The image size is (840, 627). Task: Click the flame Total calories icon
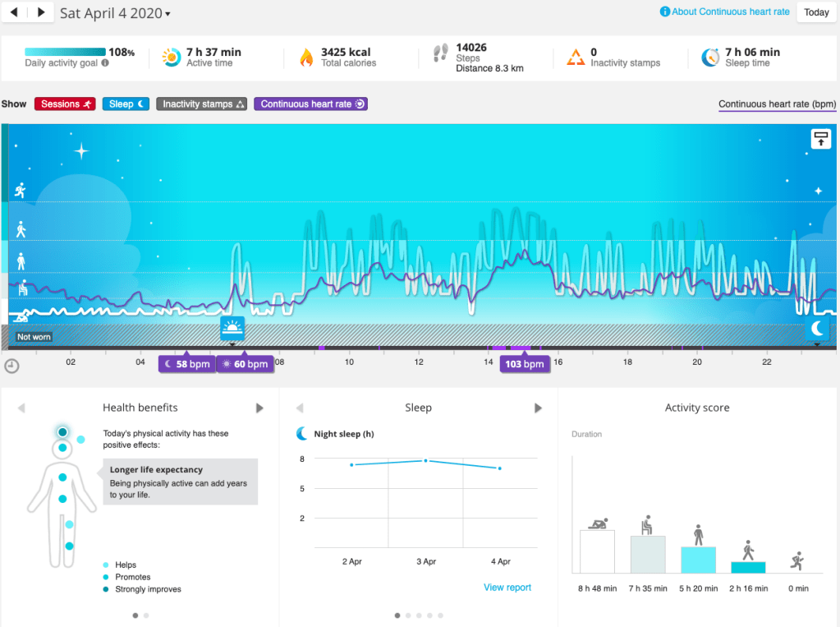[x=306, y=58]
